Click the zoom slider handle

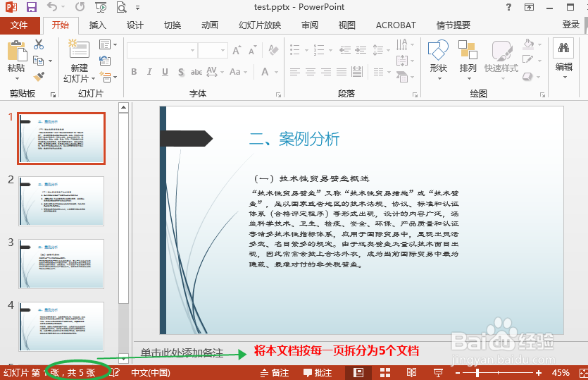coord(477,373)
